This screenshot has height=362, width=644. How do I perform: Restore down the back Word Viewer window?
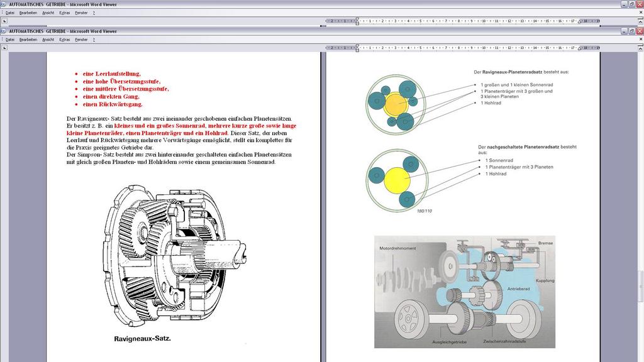tap(632, 4)
